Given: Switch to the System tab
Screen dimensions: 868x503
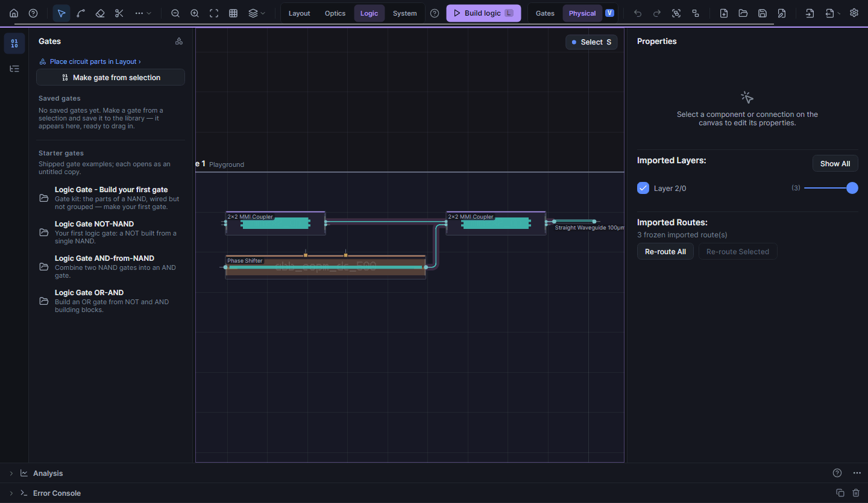Looking at the screenshot, I should point(404,13).
